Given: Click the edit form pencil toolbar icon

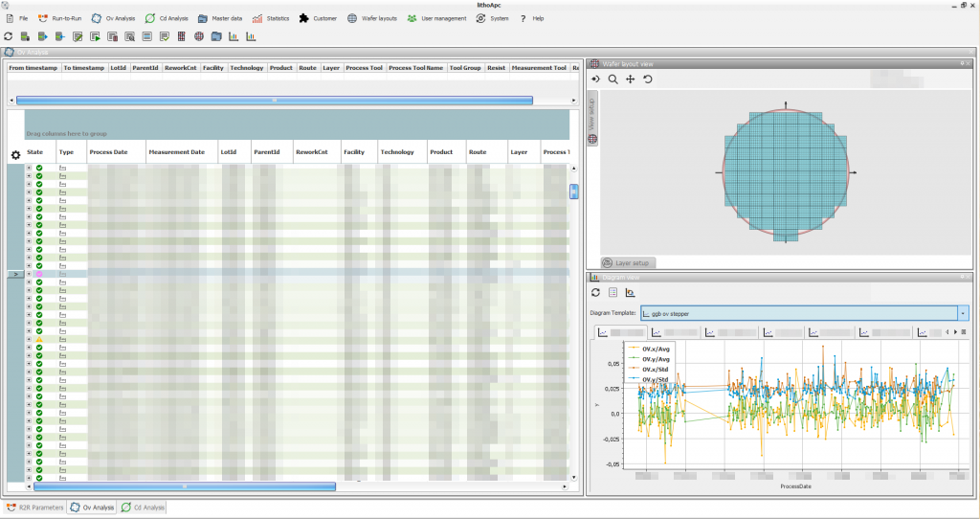Looking at the screenshot, I should point(78,37).
